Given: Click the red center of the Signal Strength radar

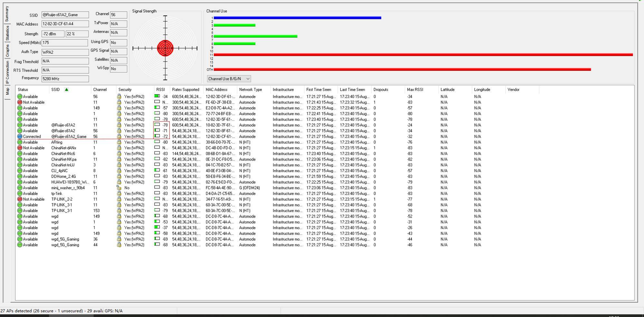Looking at the screenshot, I should coord(165,48).
